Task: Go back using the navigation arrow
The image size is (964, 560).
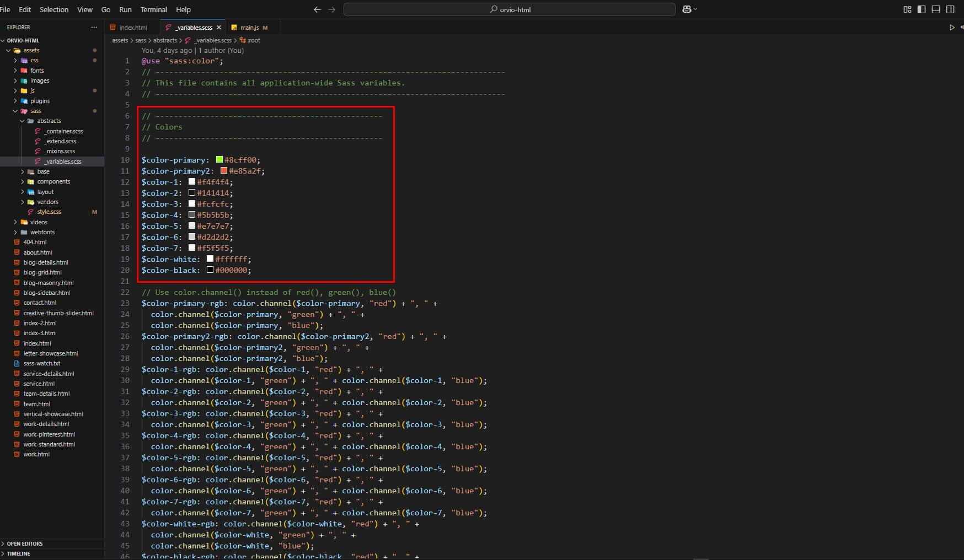Action: pos(317,9)
